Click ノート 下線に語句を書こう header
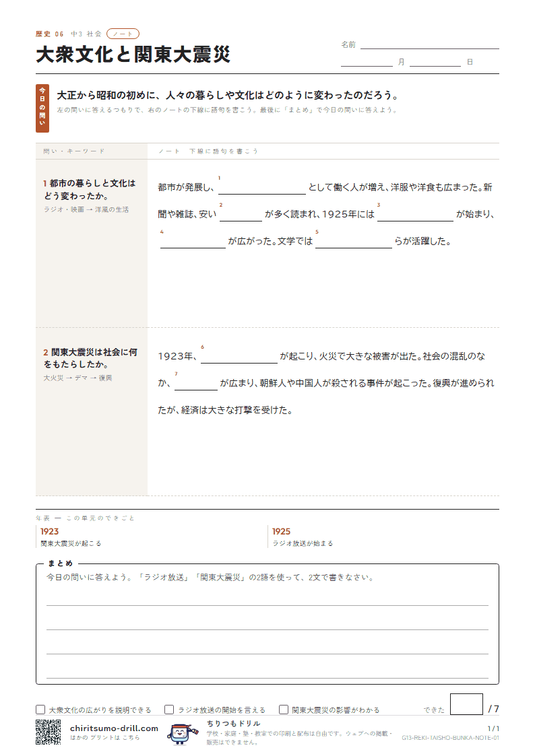 (208, 151)
